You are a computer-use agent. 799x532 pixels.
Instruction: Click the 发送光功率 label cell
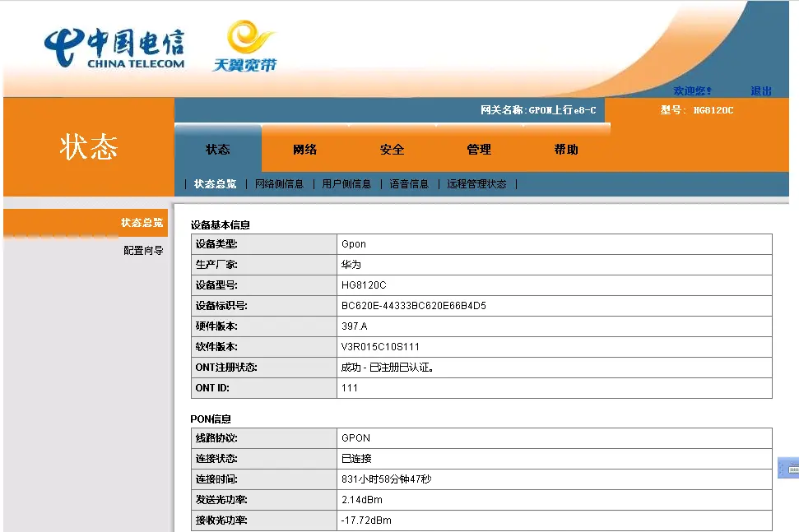pyautogui.click(x=264, y=500)
